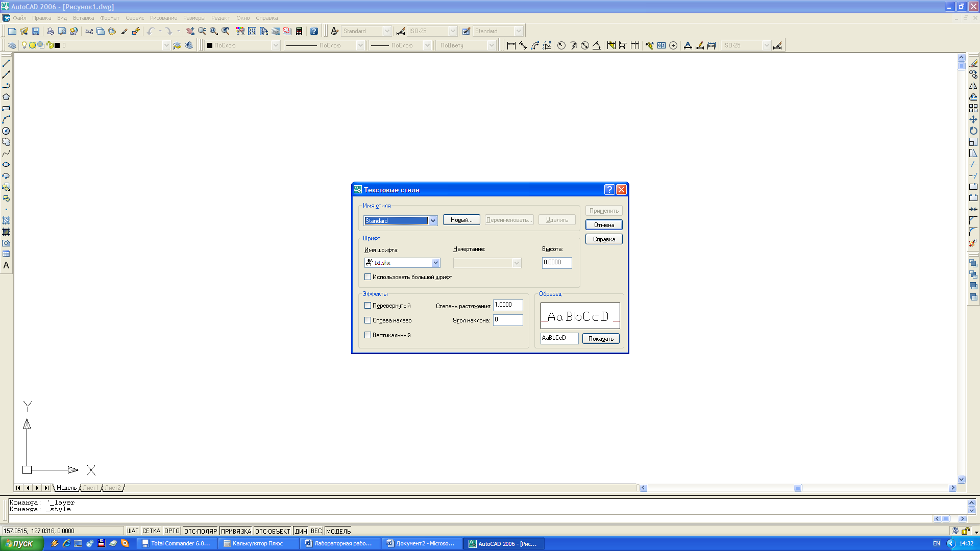The width and height of the screenshot is (980, 551).
Task: Select the Line tool in draw toolbar
Action: click(6, 63)
